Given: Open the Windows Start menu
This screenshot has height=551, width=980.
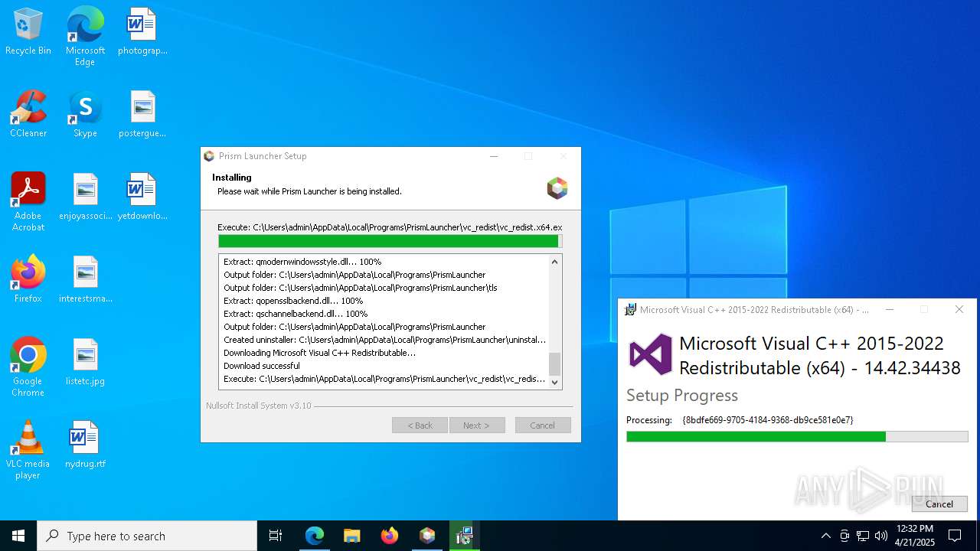Looking at the screenshot, I should click(x=18, y=536).
